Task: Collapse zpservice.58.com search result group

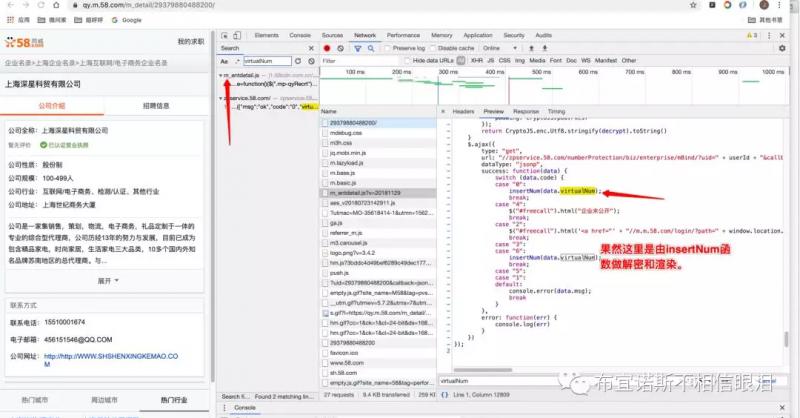Action: [220, 98]
